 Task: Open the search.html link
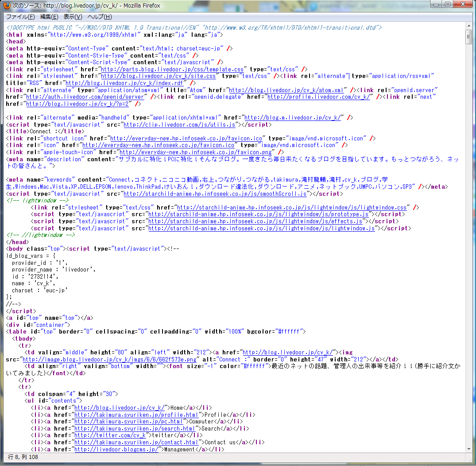(135, 428)
